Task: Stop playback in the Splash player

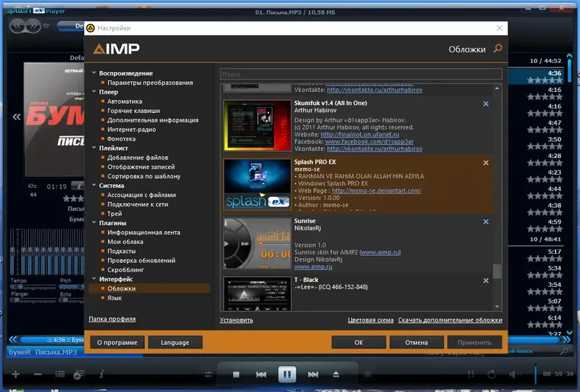Action: coord(236,375)
